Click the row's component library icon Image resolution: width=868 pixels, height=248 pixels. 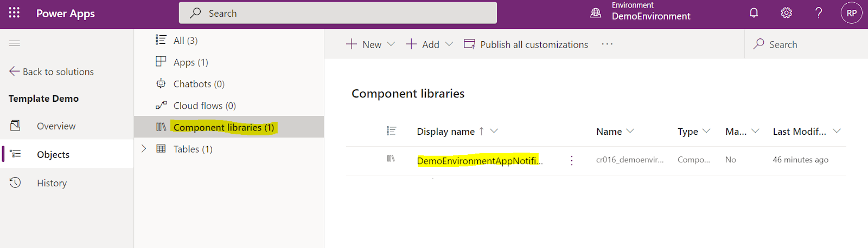[x=391, y=159]
